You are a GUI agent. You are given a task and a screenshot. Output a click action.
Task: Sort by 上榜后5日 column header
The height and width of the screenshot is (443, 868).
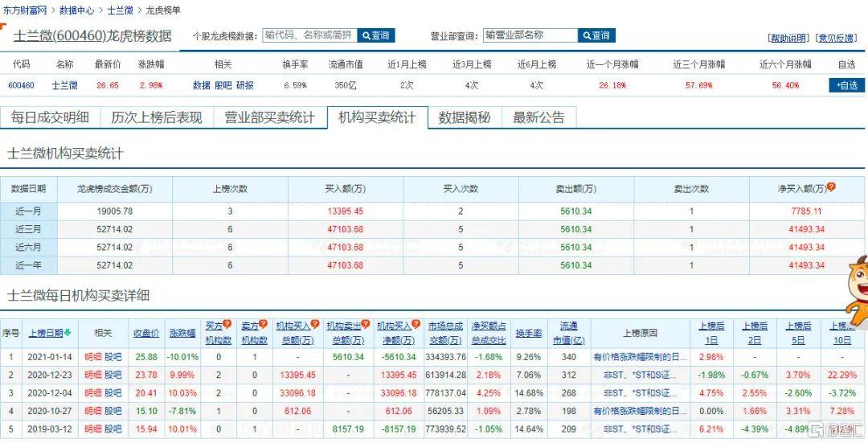(798, 333)
